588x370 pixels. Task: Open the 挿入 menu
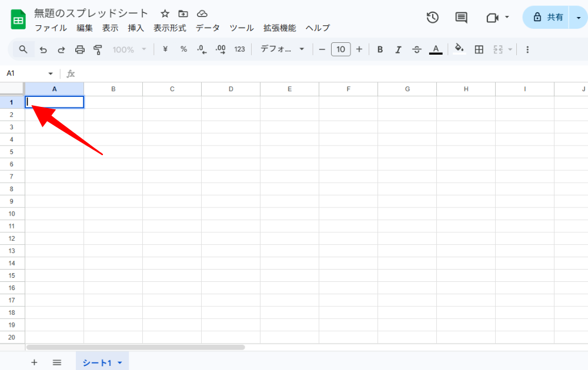click(x=136, y=28)
